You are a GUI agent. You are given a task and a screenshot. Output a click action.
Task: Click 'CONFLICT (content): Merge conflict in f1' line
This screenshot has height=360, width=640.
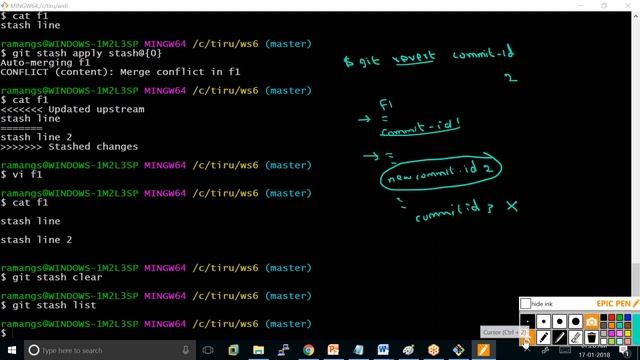click(120, 72)
